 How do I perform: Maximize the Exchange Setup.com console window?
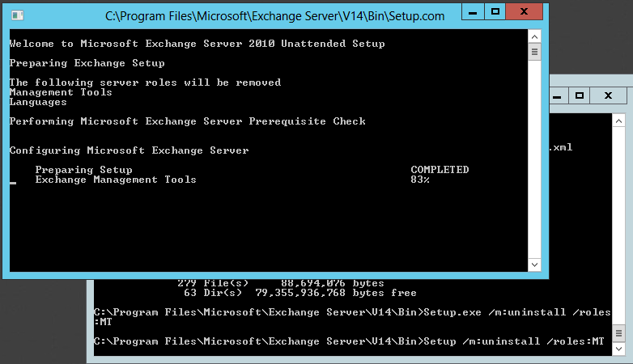coord(496,12)
